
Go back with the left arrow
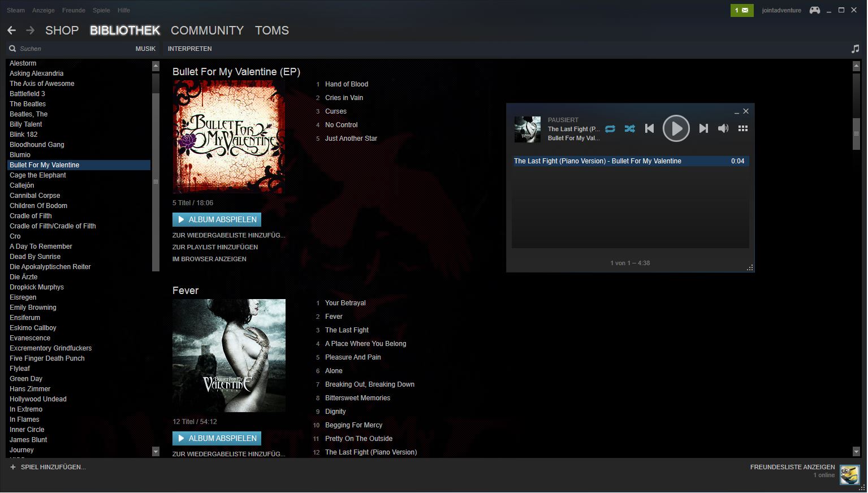(x=11, y=31)
